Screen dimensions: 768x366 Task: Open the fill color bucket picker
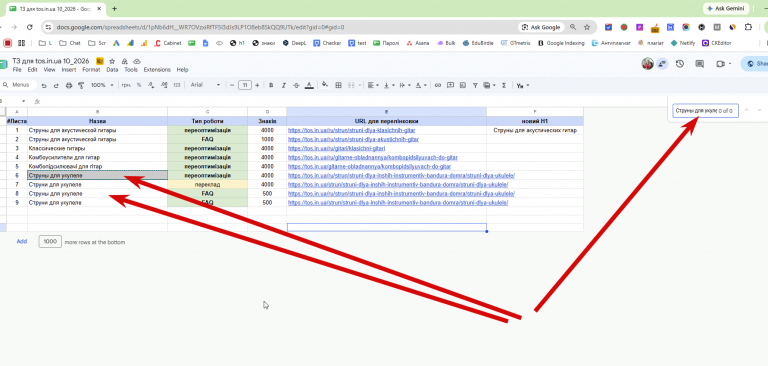(x=324, y=85)
